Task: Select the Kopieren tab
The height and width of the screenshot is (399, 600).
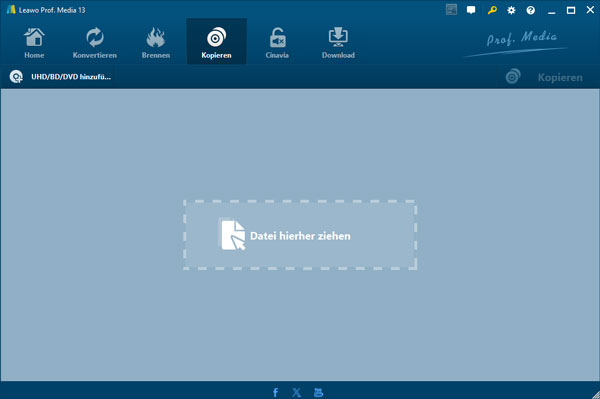Action: pyautogui.click(x=217, y=41)
